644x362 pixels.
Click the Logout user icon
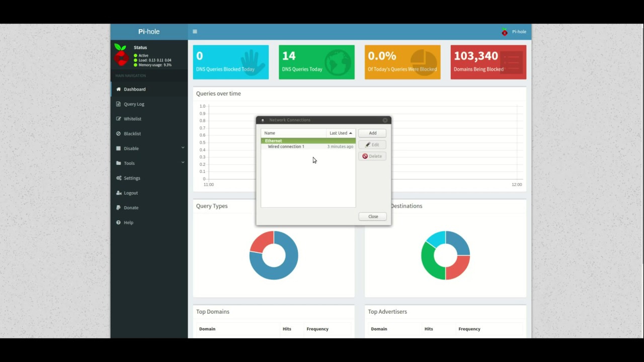[119, 193]
